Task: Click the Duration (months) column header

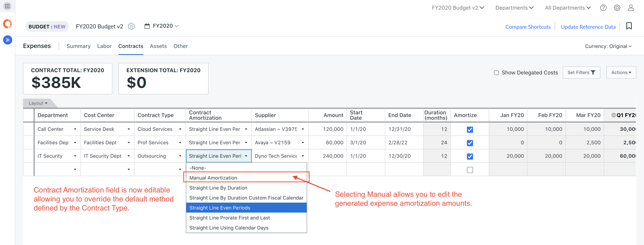Action: 437,115
